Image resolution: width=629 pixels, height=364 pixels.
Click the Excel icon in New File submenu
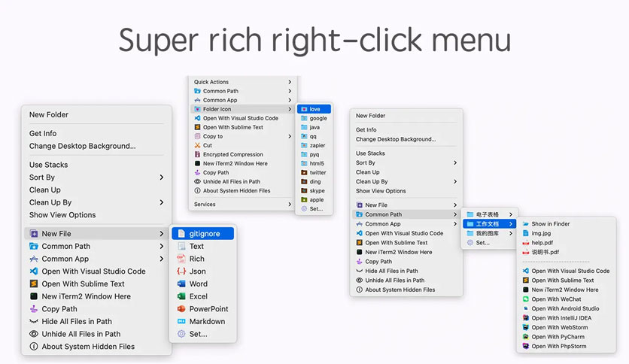(181, 296)
